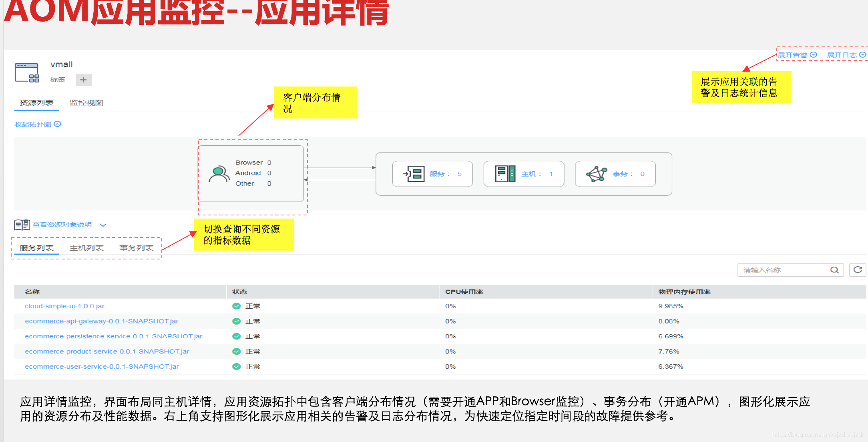Screen dimensions: 868x442
Task: Open ecommerce-user-service-0.0.1-SNAPSHOT.jar link
Action: pyautogui.click(x=102, y=366)
